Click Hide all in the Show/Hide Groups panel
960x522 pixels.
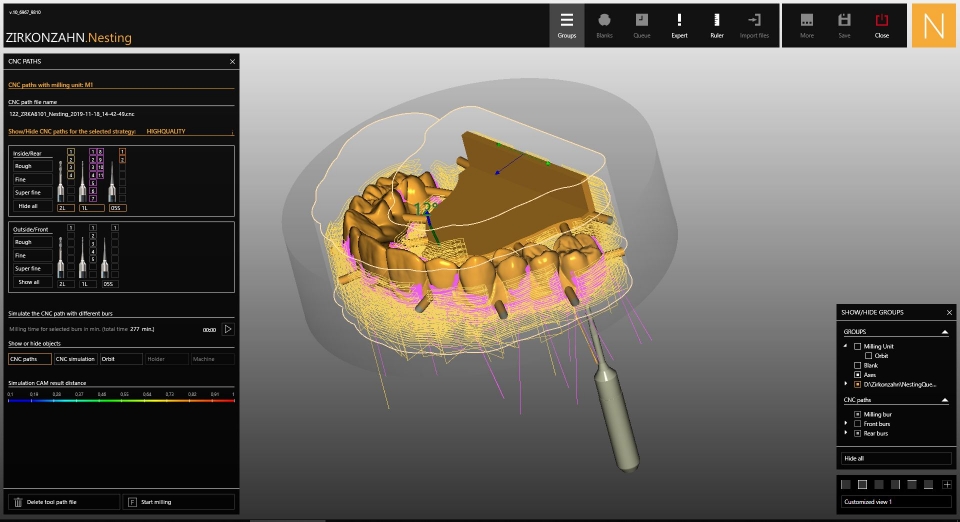tap(896, 458)
